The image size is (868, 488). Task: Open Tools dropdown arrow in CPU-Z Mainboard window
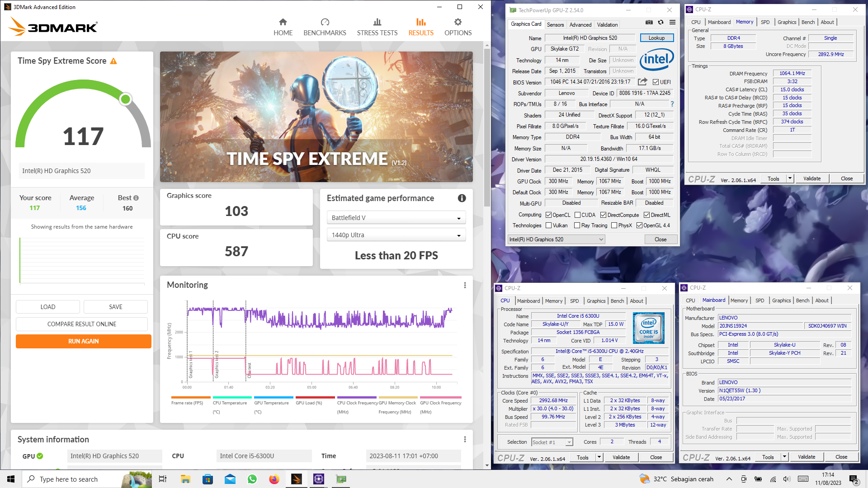[784, 457]
